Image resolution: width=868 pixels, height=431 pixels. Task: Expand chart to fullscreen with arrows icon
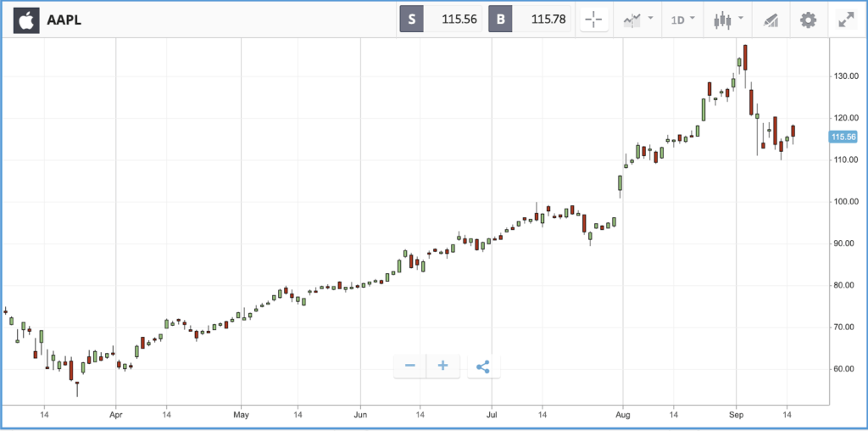pyautogui.click(x=846, y=20)
